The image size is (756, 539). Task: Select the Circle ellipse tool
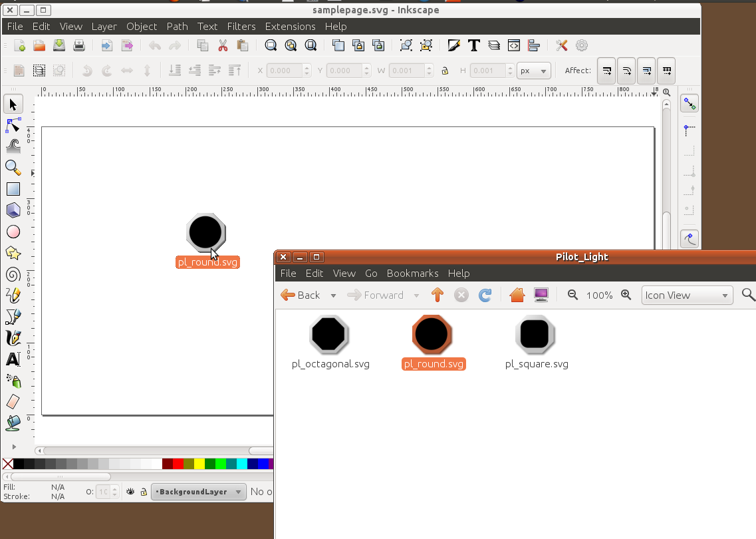(x=13, y=232)
